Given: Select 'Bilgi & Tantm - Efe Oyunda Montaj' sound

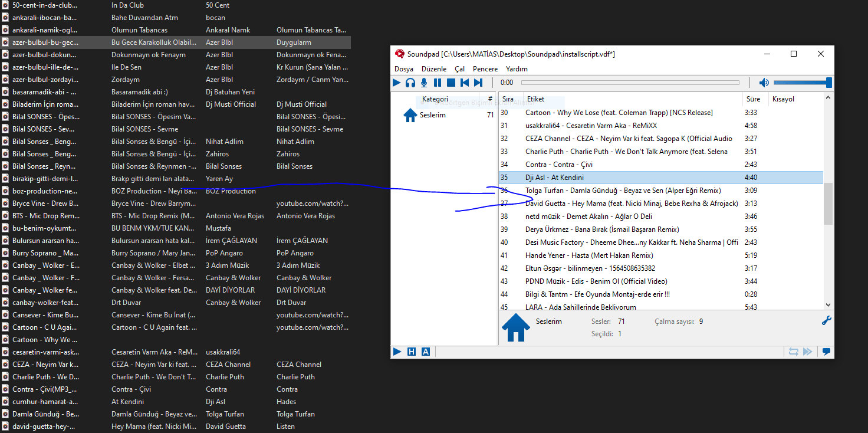Looking at the screenshot, I should [661, 294].
